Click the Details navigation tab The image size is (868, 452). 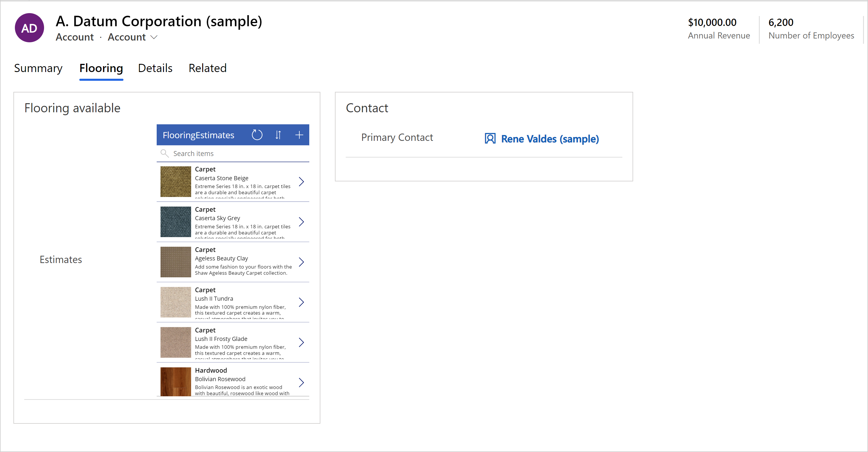(x=155, y=68)
